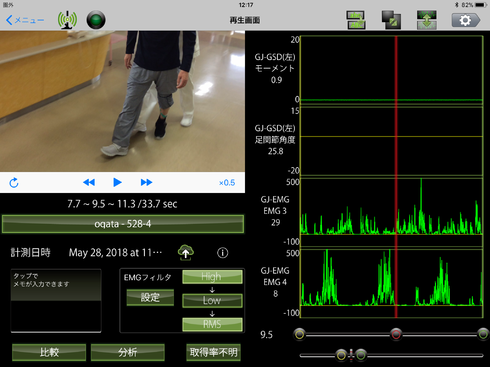Tap the green knob on the lower zoom slider
This screenshot has height=367, width=490.
[361, 355]
